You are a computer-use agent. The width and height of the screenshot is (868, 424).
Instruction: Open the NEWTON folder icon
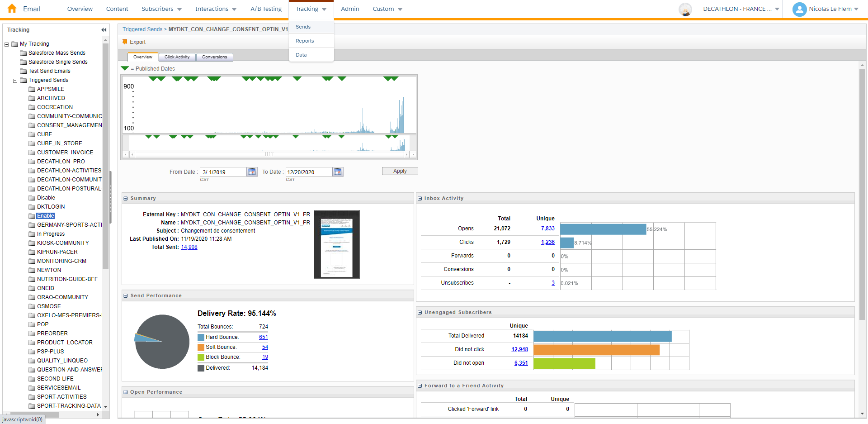coord(32,270)
